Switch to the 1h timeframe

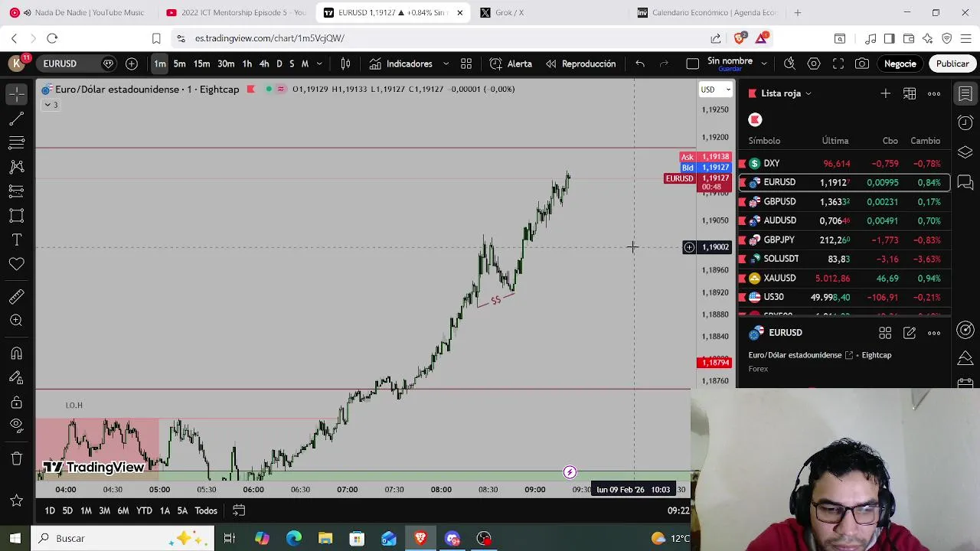pos(247,64)
